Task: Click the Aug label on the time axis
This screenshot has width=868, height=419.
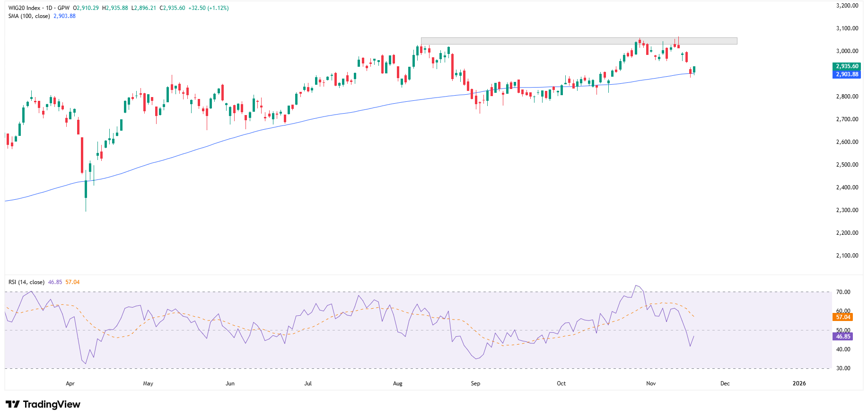Action: click(x=397, y=383)
